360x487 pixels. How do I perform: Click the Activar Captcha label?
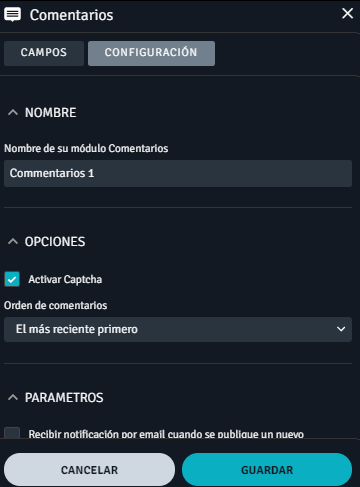point(65,279)
